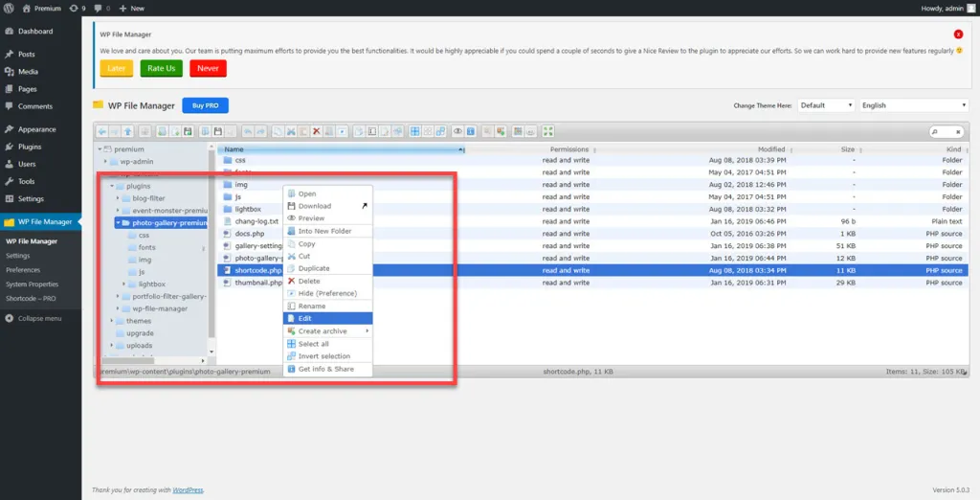Click the yellow Later button
This screenshot has height=500, width=980.
pyautogui.click(x=116, y=68)
